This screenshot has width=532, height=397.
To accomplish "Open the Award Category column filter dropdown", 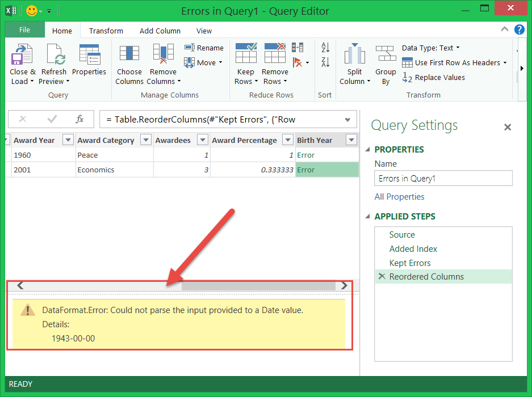I will [145, 140].
